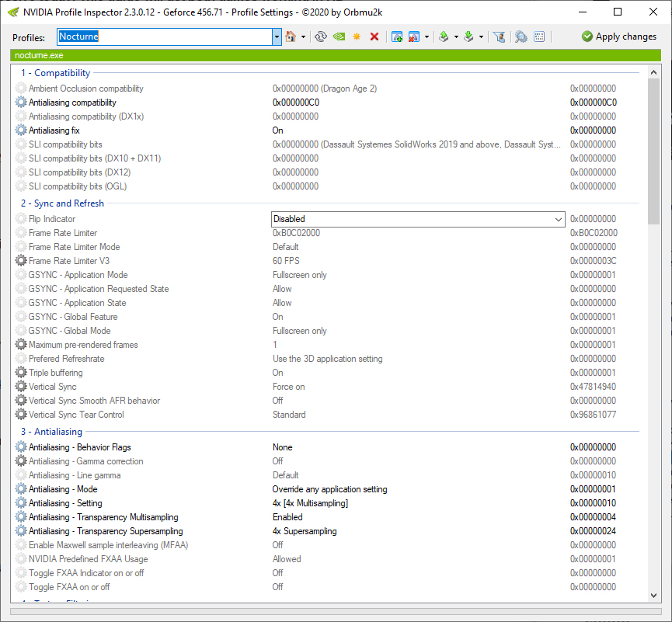The width and height of the screenshot is (672, 622).
Task: Click the refresh settings icon
Action: (x=321, y=36)
